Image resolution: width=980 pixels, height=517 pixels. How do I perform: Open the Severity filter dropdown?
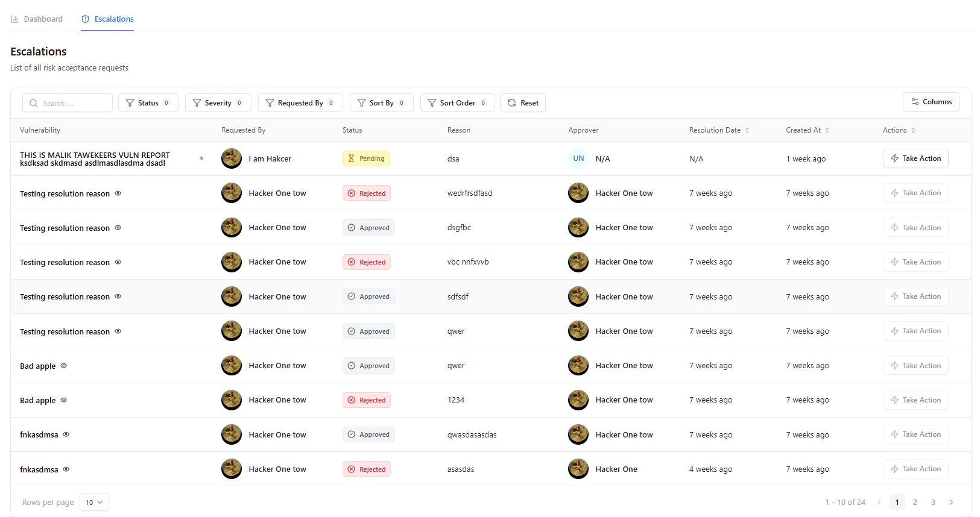218,103
